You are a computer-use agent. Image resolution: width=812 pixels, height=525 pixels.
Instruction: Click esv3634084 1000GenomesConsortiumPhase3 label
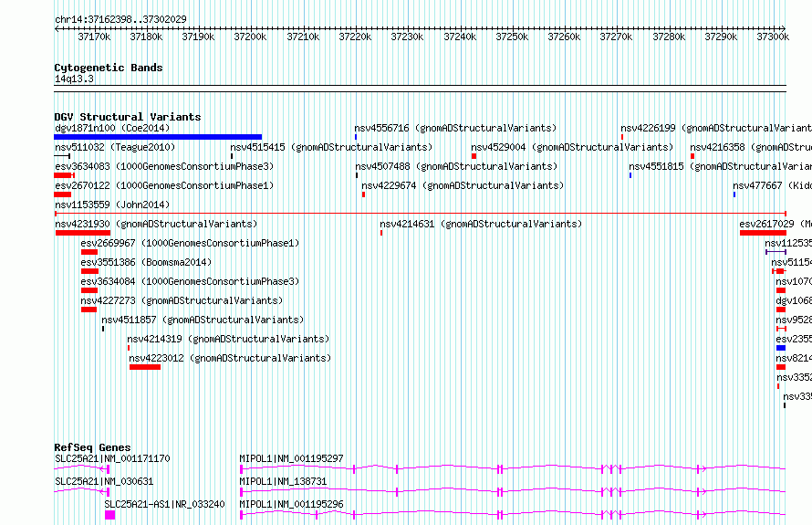(190, 281)
